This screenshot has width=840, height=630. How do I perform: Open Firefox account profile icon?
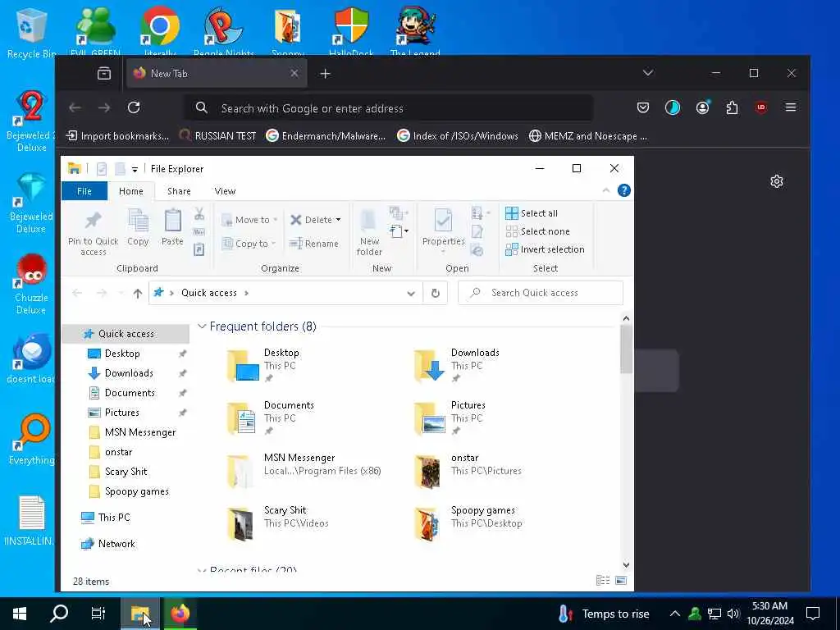702,107
